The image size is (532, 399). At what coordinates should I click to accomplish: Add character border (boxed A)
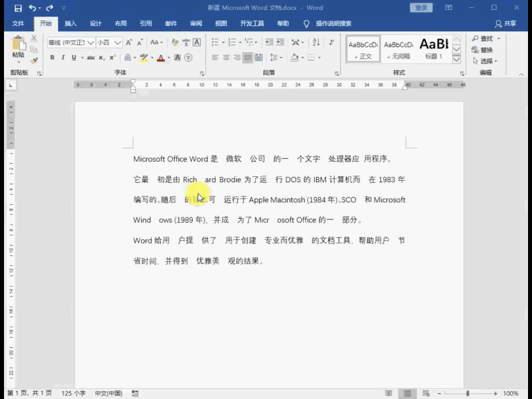point(197,43)
